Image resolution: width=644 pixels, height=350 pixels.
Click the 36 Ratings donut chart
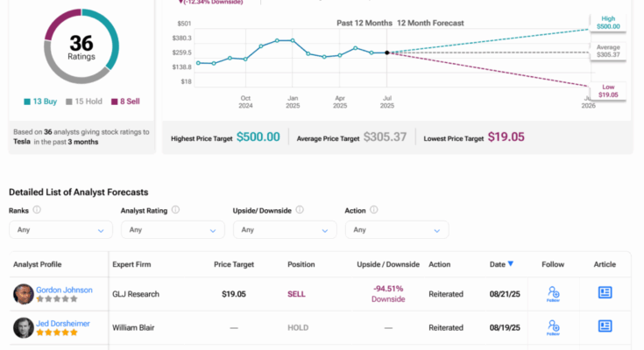click(81, 46)
